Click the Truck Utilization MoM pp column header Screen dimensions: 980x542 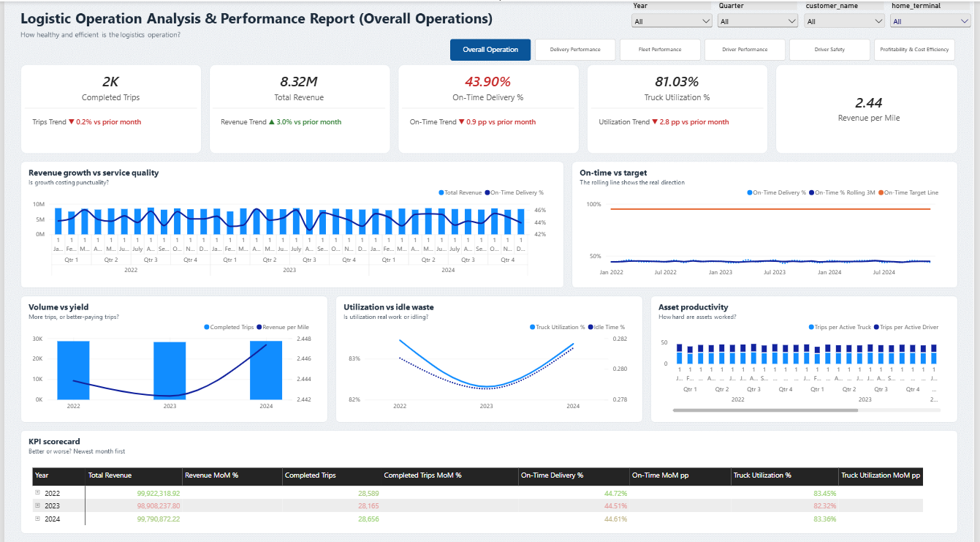(x=881, y=475)
